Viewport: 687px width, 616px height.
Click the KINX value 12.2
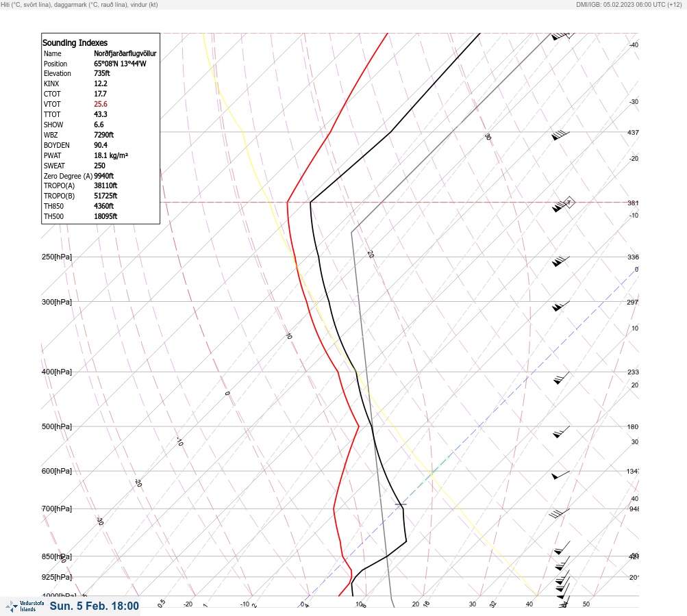[100, 84]
